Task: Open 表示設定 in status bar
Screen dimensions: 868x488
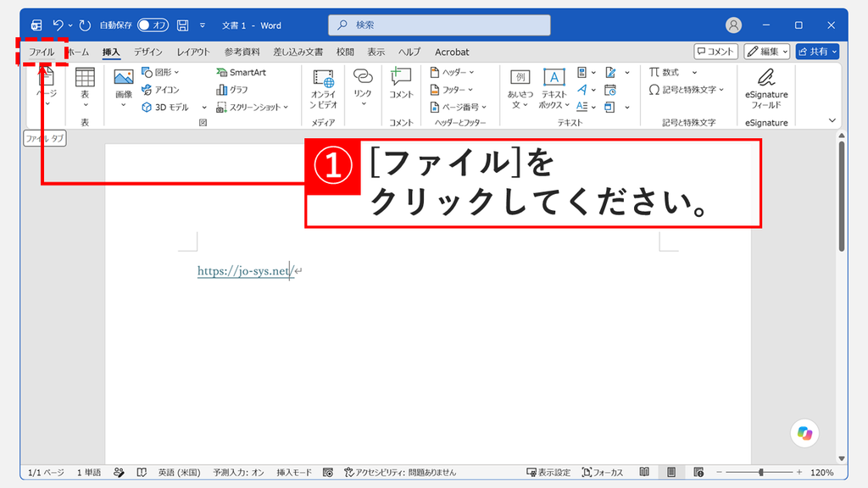Action: click(x=548, y=473)
